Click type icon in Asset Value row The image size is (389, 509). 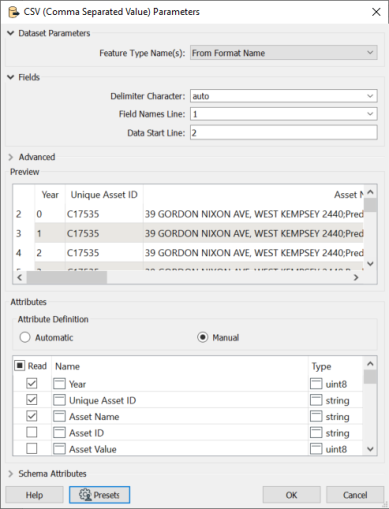(x=316, y=449)
